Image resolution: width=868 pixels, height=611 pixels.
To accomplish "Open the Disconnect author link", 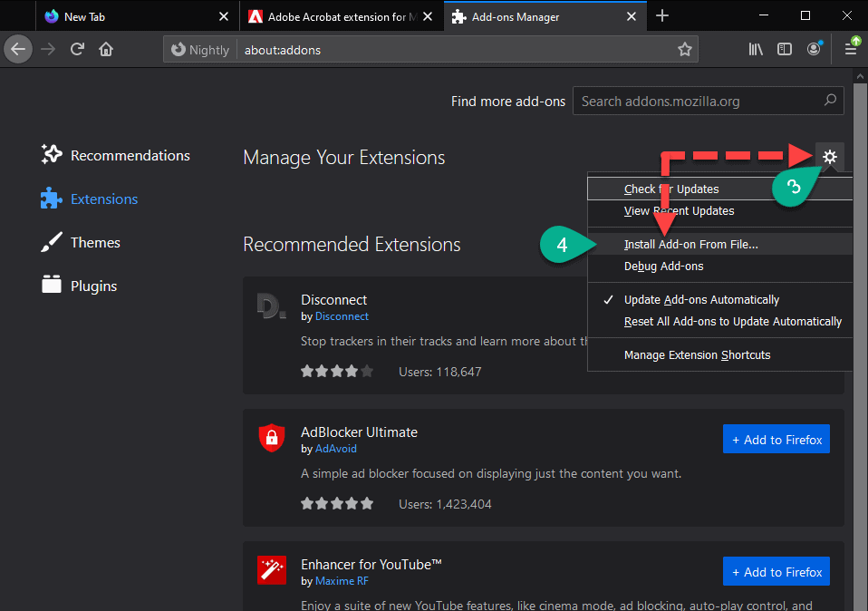I will pyautogui.click(x=342, y=316).
